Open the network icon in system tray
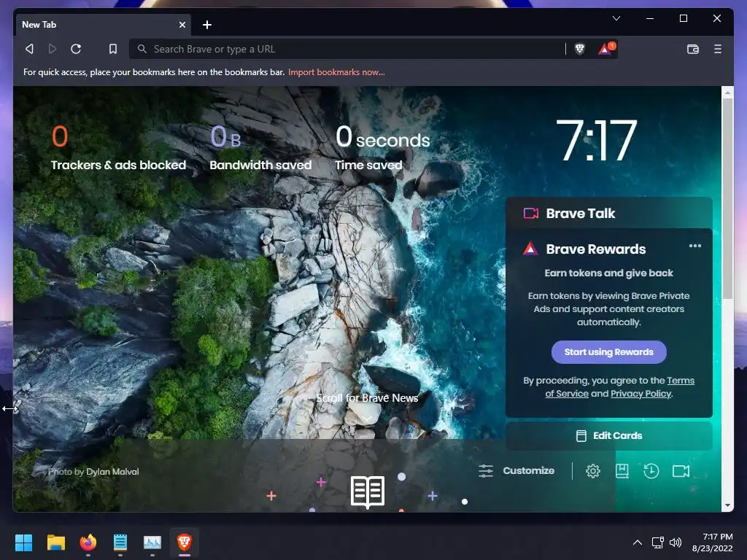This screenshot has width=747, height=560. pyautogui.click(x=658, y=542)
